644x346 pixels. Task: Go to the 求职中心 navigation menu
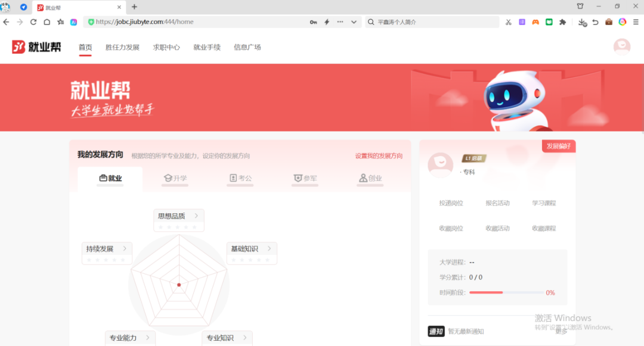[x=166, y=47]
